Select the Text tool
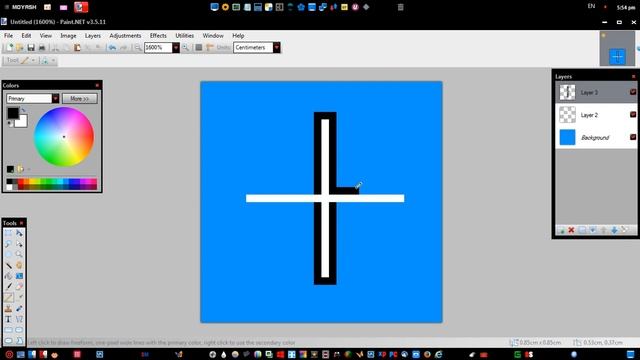The width and height of the screenshot is (640, 360). click(x=8, y=319)
